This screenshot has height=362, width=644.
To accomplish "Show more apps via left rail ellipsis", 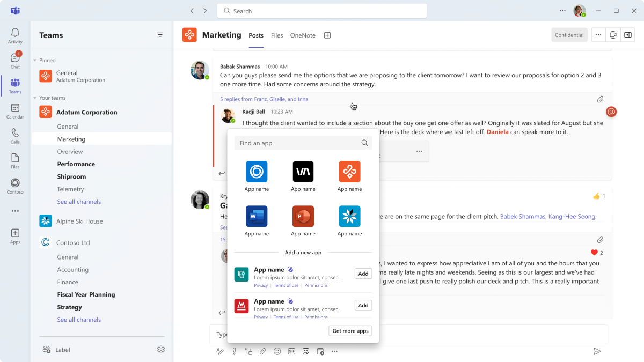I will (x=15, y=211).
